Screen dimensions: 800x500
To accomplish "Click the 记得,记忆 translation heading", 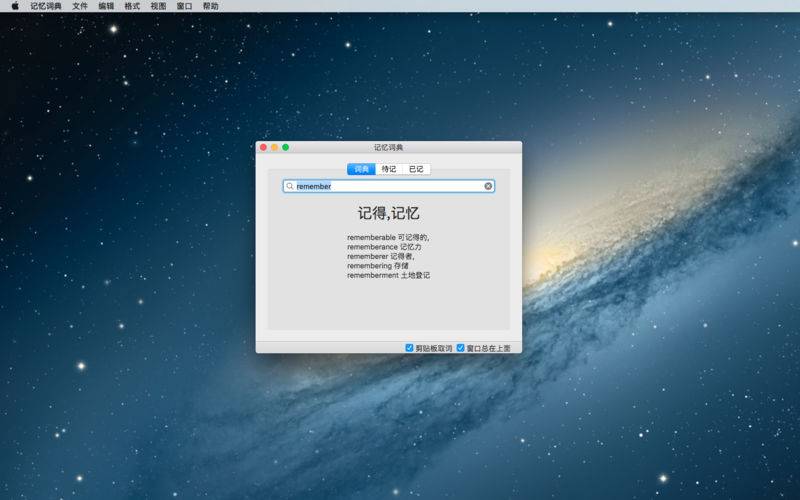I will [389, 213].
